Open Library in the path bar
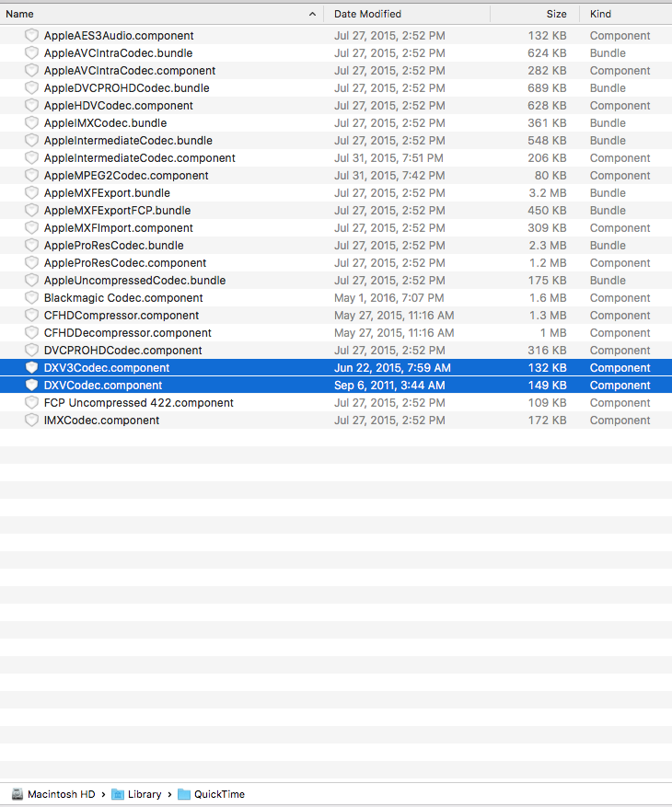The height and width of the screenshot is (807, 672). tap(145, 794)
